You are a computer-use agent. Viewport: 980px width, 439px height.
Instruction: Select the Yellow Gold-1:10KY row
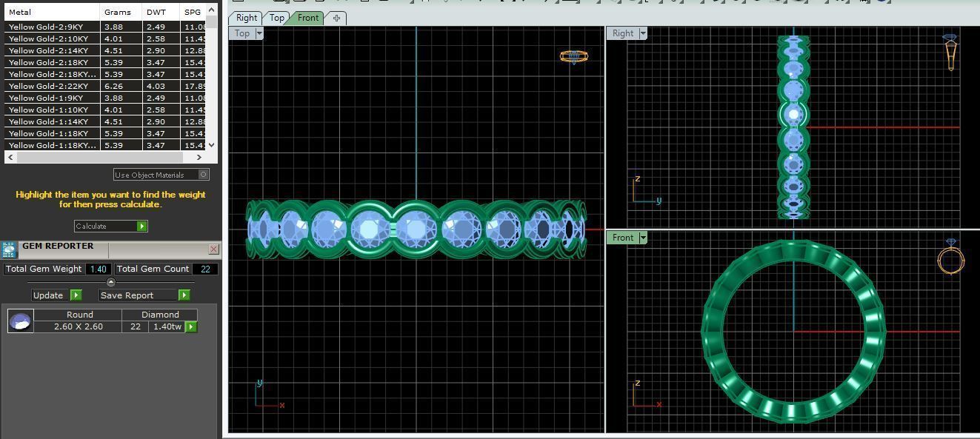[105, 110]
